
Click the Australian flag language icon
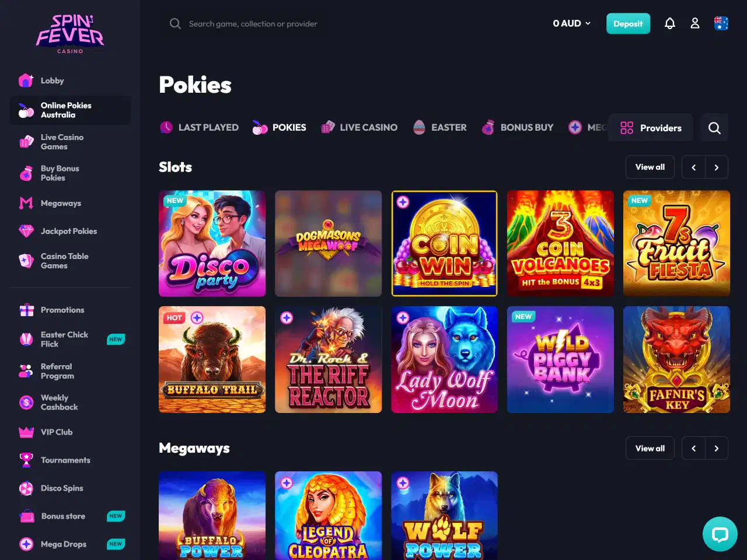click(721, 23)
